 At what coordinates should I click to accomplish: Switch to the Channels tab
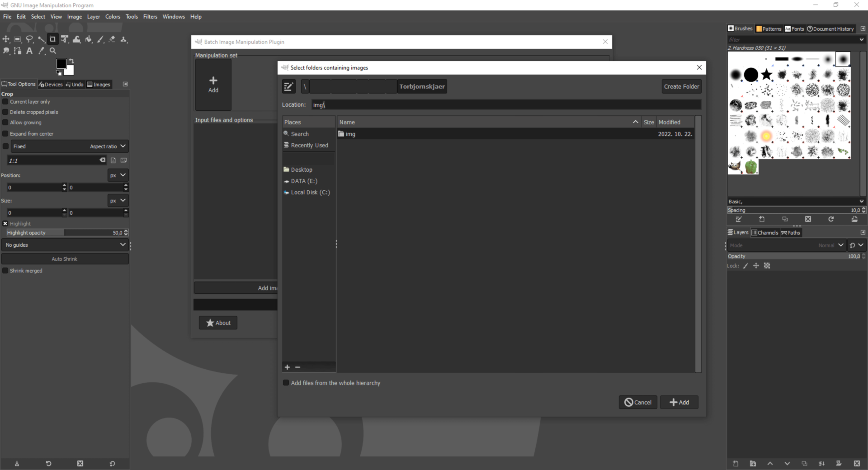765,233
